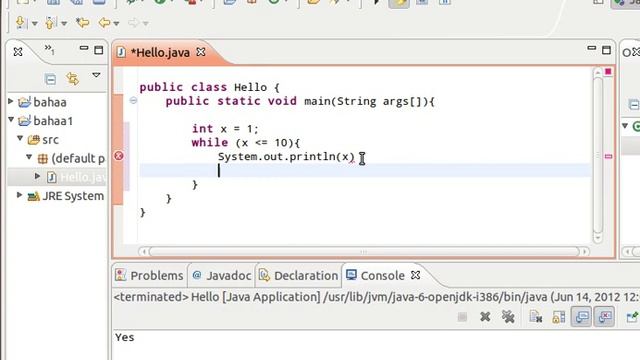Toggle Show Console on Standard Error
This screenshot has width=640, height=360.
(x=604, y=317)
